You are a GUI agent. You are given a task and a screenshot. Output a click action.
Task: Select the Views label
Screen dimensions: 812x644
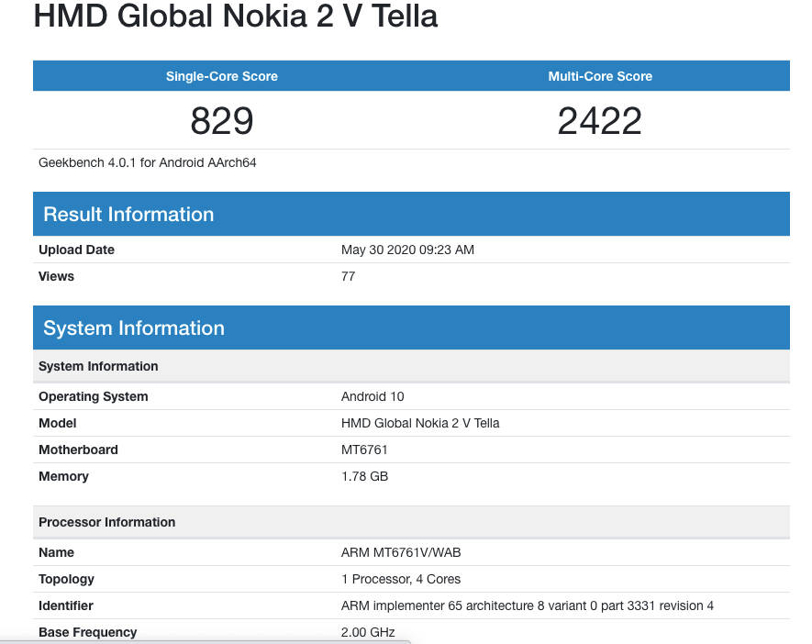tap(56, 276)
